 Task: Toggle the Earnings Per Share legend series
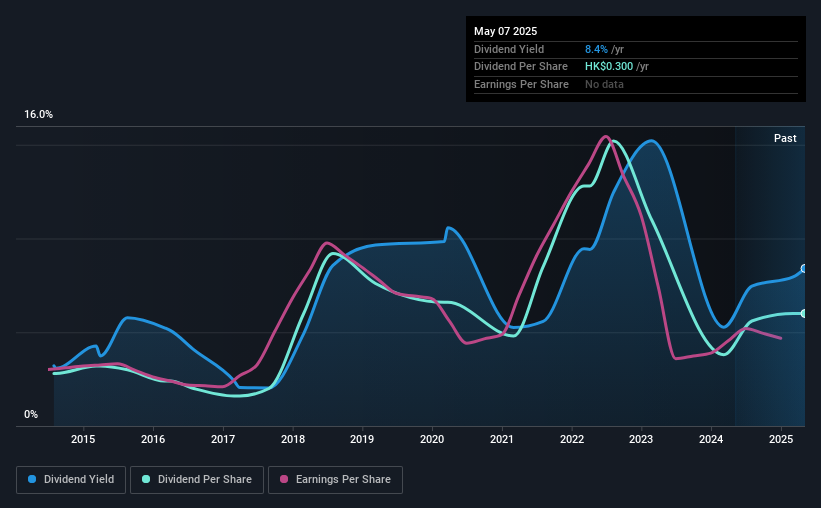[335, 480]
